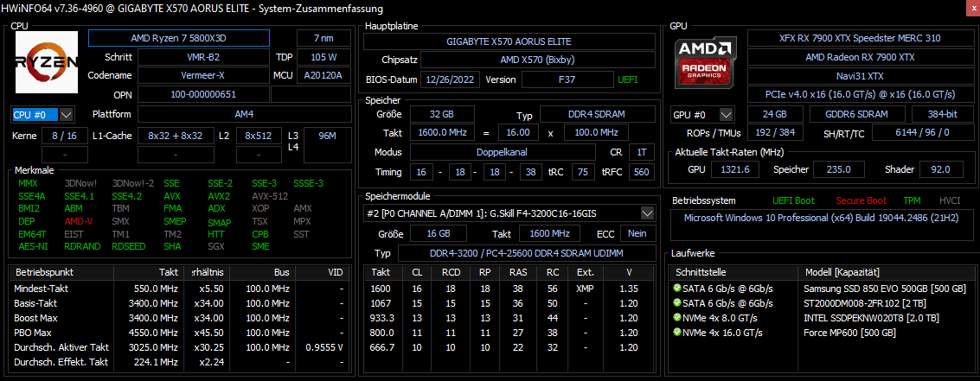This screenshot has height=381, width=980.
Task: Click the OPN value 100-000000651
Action: coord(202,94)
